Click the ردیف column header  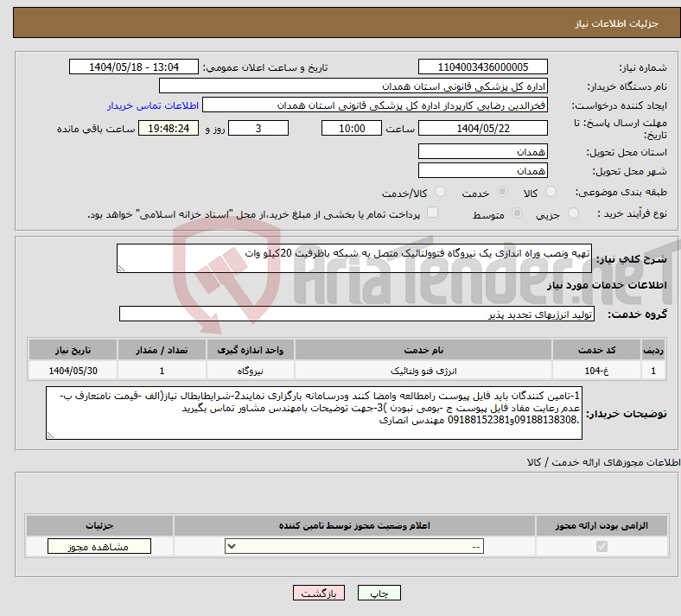click(x=653, y=350)
